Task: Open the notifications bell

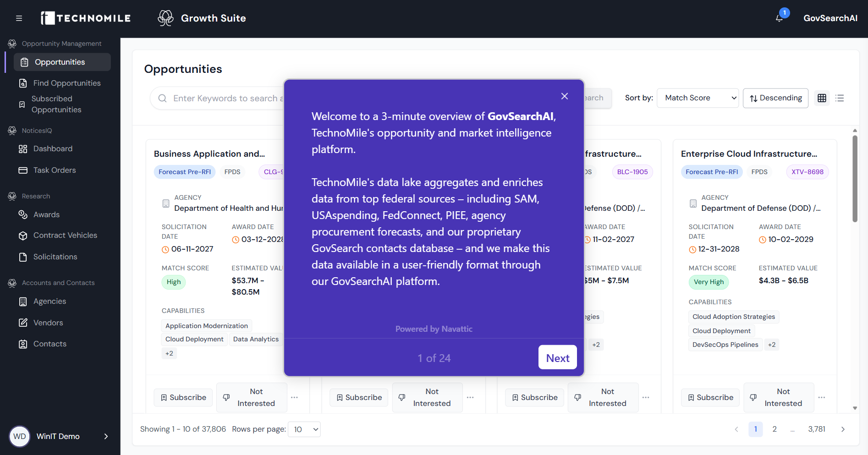Action: pos(779,18)
